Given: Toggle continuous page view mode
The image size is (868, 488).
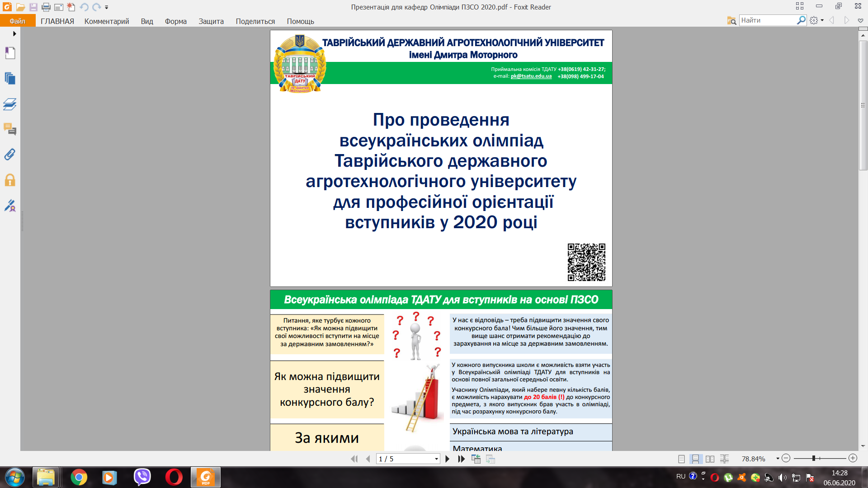Looking at the screenshot, I should click(x=695, y=459).
